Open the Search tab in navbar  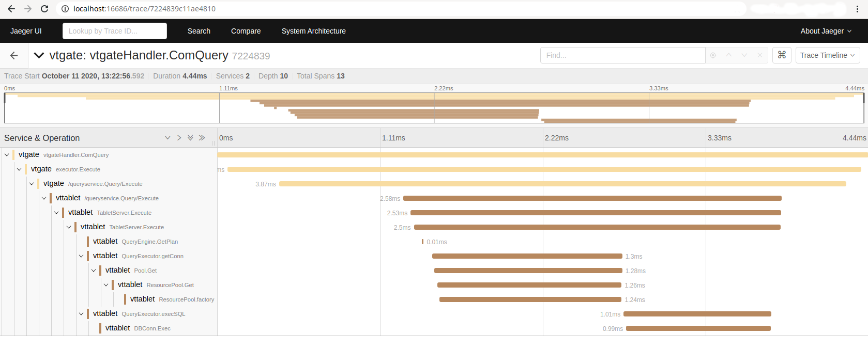(x=199, y=31)
